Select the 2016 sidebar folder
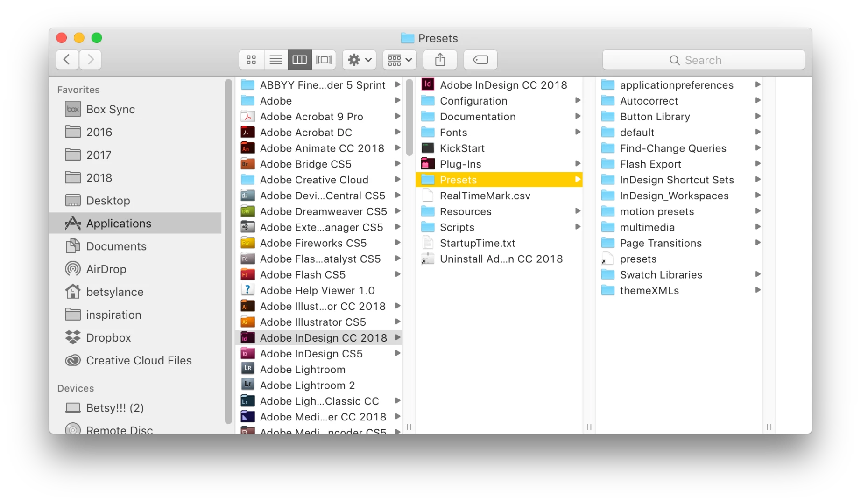Screen dimensions: 861x504 [135, 132]
